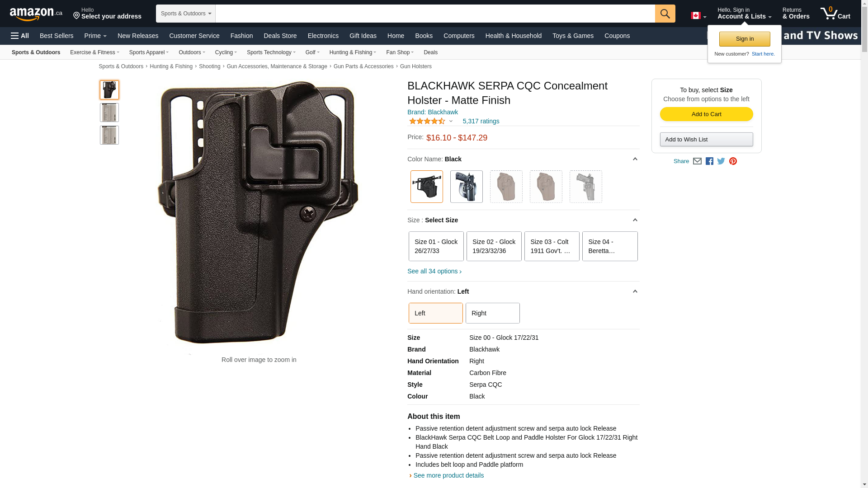Open See all 34 options link
The image size is (868, 488).
click(434, 272)
